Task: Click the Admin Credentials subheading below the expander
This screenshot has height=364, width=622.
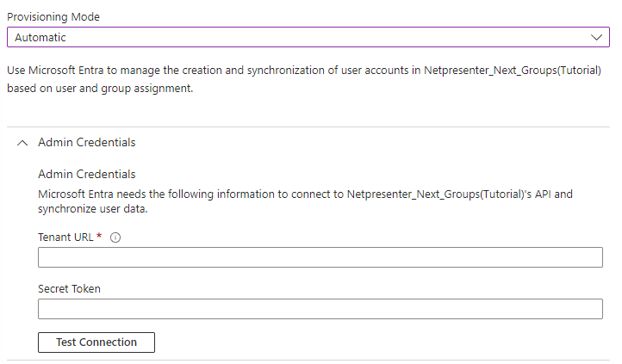Action: [87, 175]
